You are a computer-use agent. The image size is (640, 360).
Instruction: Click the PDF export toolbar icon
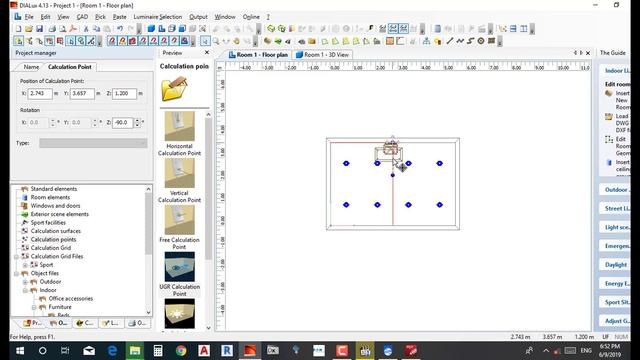[x=73, y=29]
